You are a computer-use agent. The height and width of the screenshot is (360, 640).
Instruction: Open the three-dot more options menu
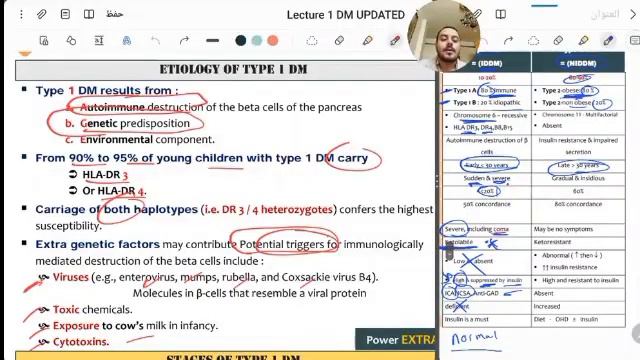coord(21,15)
